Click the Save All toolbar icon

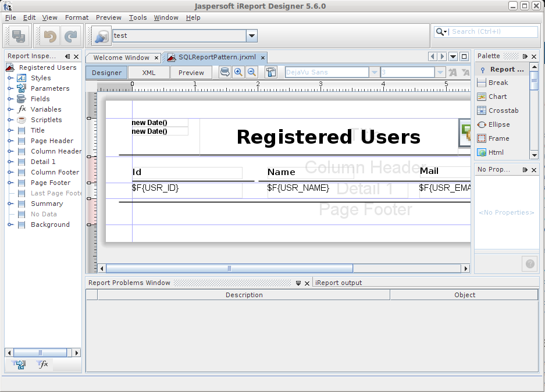(19, 36)
